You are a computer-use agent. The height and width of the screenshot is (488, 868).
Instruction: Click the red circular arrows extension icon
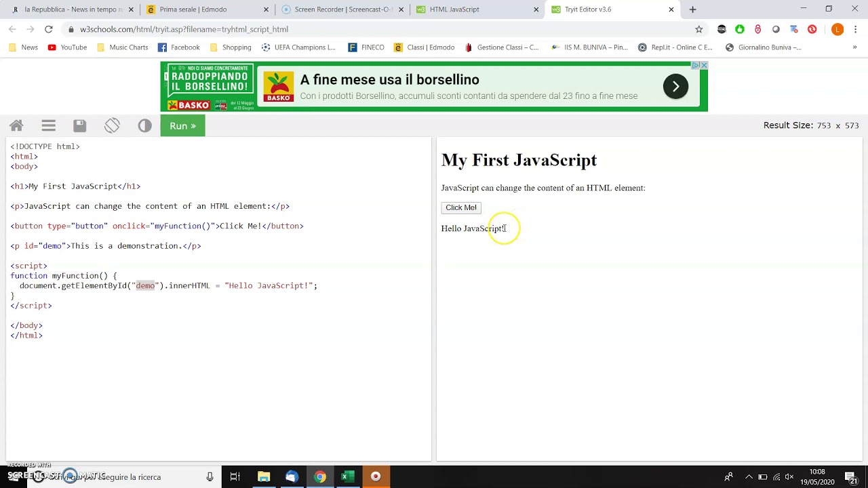click(x=812, y=29)
